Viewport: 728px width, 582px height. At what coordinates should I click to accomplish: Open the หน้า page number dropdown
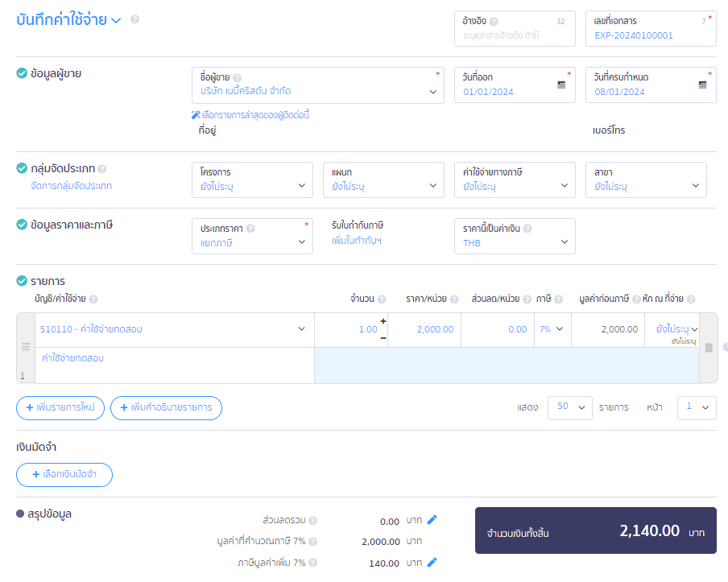coord(697,408)
